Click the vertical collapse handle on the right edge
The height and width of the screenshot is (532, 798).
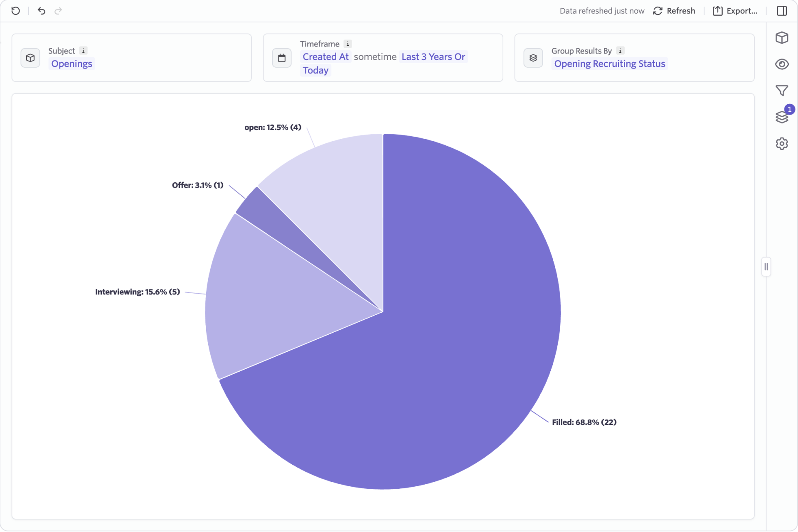(767, 266)
